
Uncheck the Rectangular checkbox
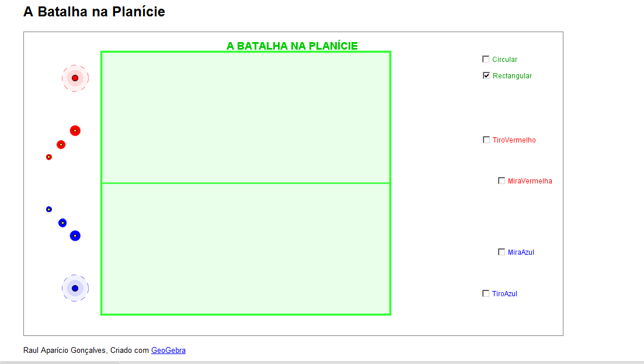click(x=486, y=75)
